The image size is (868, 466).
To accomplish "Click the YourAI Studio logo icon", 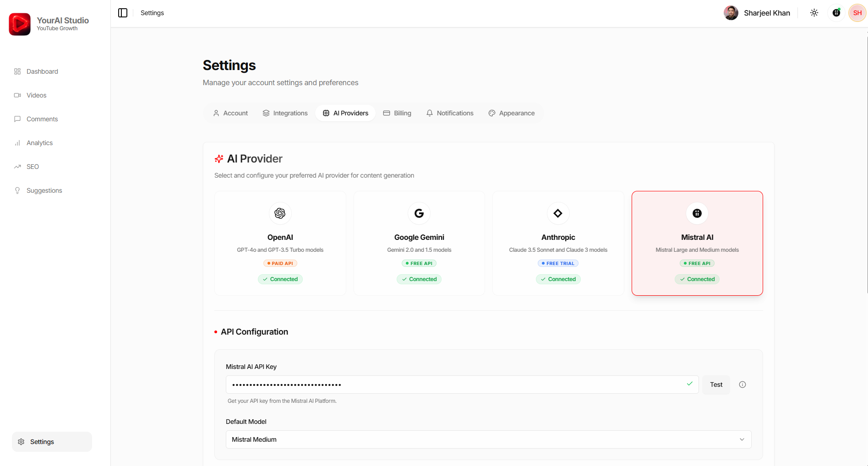I will pos(19,24).
